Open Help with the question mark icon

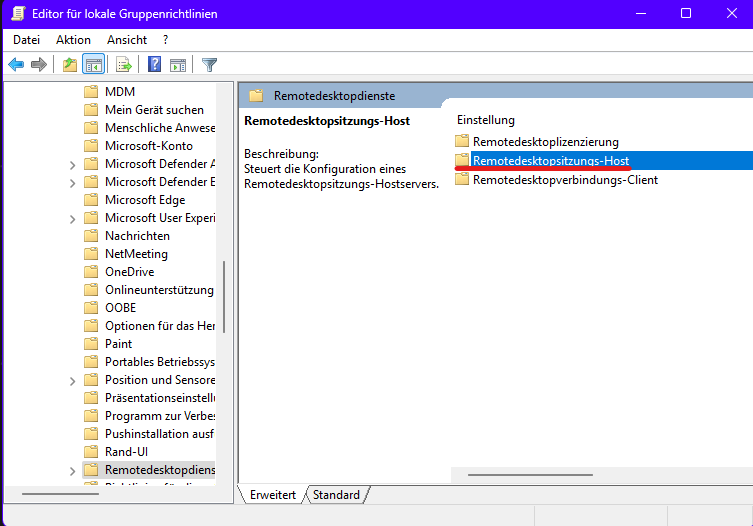[x=155, y=65]
